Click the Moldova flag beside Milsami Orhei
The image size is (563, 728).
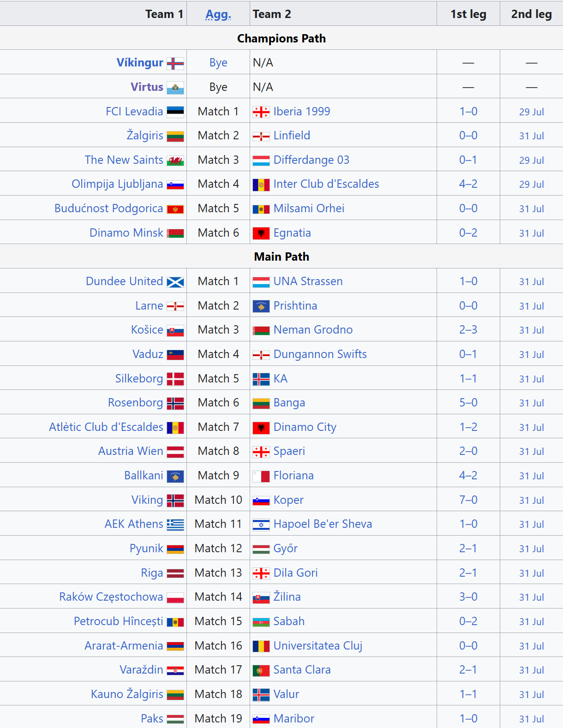pyautogui.click(x=261, y=209)
